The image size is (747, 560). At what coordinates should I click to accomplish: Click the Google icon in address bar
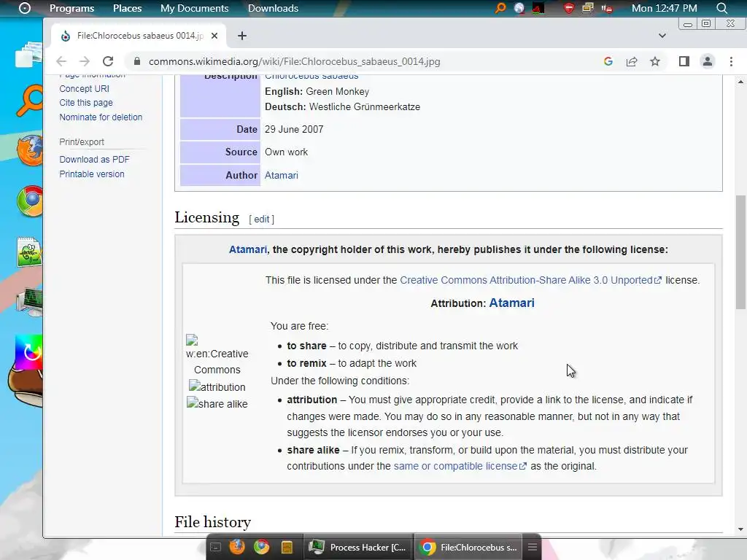[x=608, y=61]
